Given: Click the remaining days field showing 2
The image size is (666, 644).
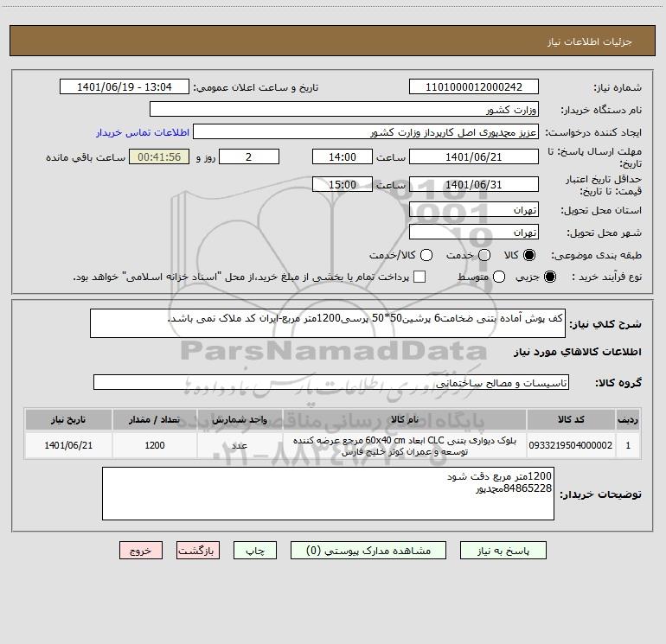Looking at the screenshot, I should pos(249,156).
